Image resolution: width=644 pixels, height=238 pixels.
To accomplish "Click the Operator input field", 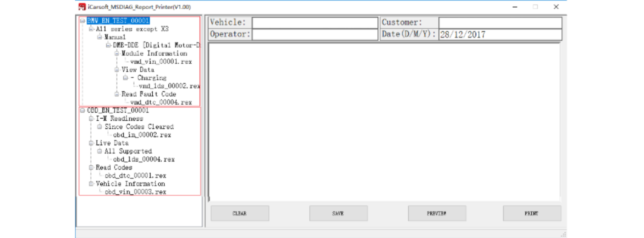I will 315,35.
